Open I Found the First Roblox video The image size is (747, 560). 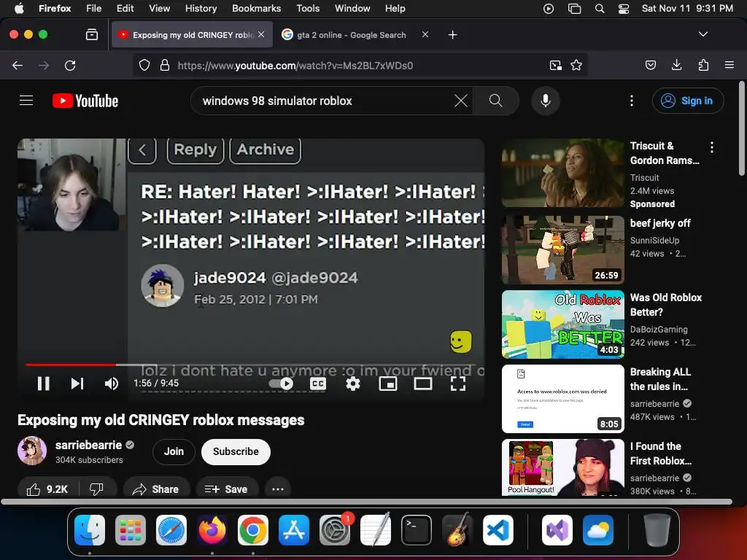[562, 467]
